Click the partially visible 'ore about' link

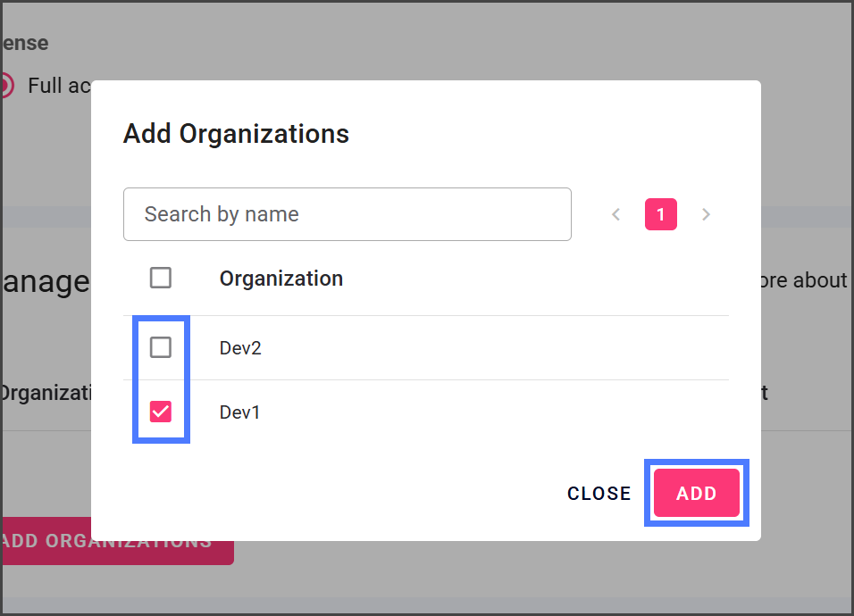pyautogui.click(x=804, y=280)
